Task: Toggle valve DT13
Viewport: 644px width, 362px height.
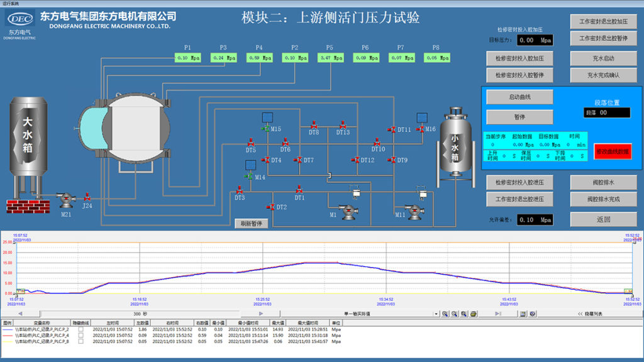Action: tap(343, 125)
